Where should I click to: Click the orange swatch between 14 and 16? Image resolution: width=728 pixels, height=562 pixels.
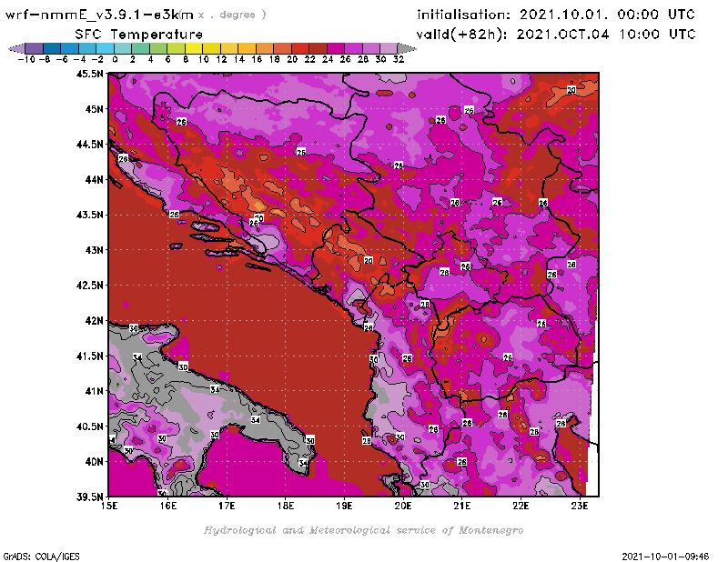coord(247,48)
